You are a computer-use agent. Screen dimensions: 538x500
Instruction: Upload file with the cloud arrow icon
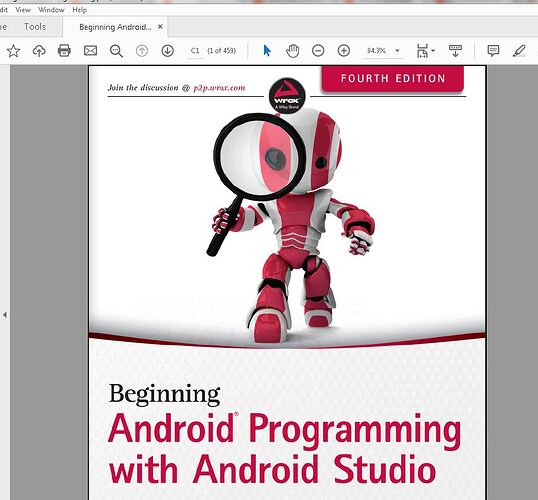(x=39, y=51)
